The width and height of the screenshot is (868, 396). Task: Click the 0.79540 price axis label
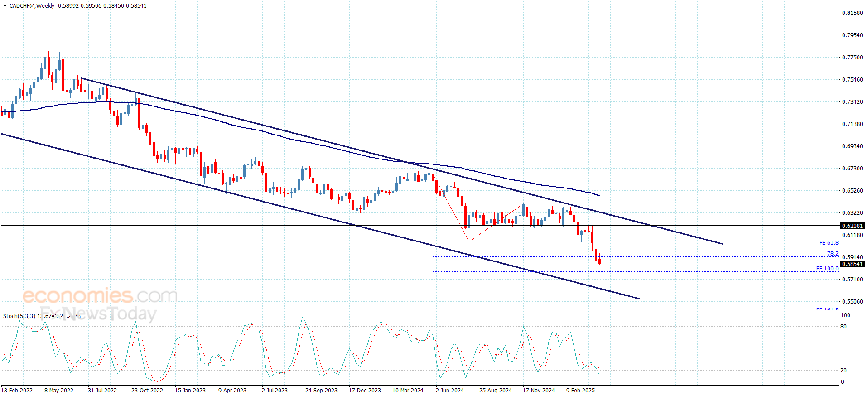click(x=852, y=35)
